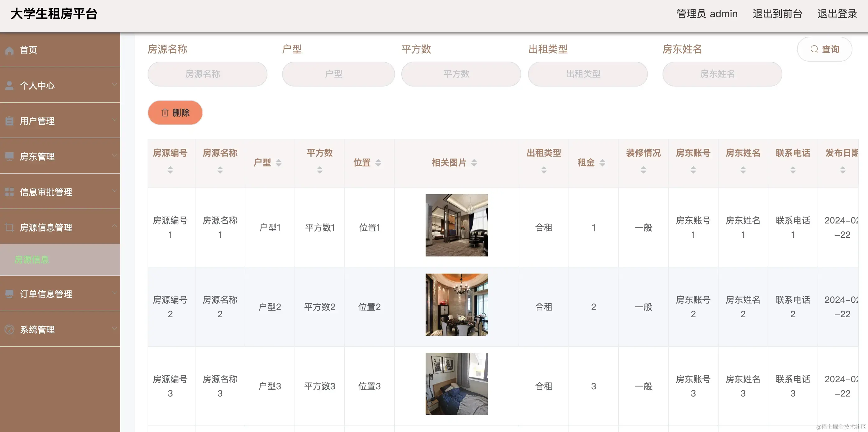Click the 房东姓名 search input field
This screenshot has width=868, height=432.
point(722,74)
